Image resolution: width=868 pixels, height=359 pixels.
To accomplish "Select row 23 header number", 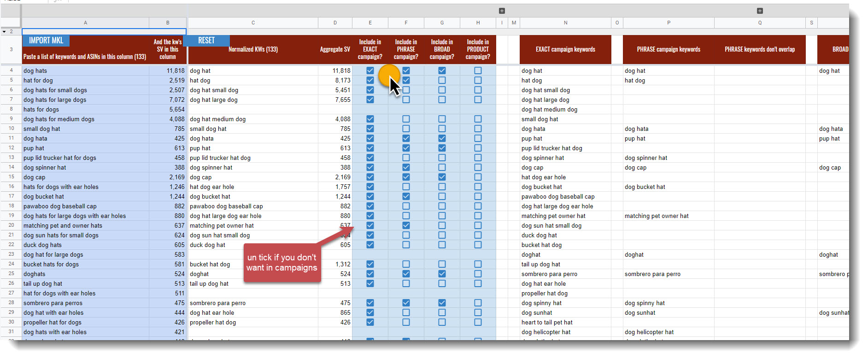I will coord(11,254).
